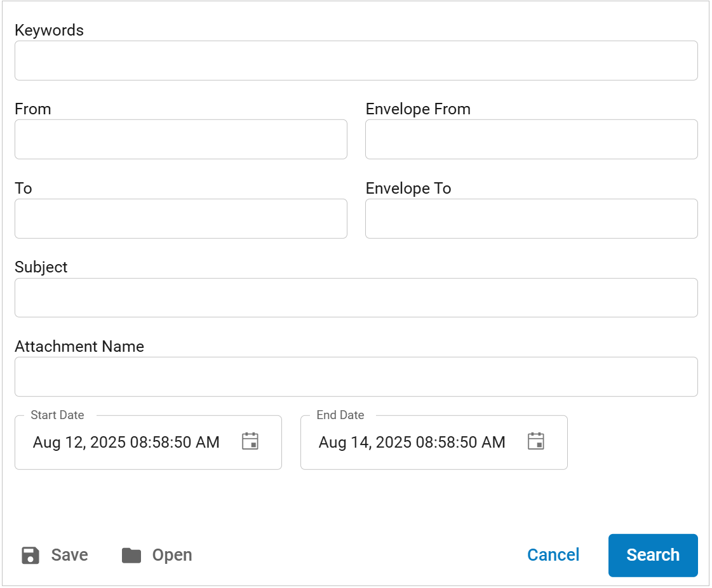The width and height of the screenshot is (712, 588).
Task: Click the End Date field label
Action: pos(340,415)
